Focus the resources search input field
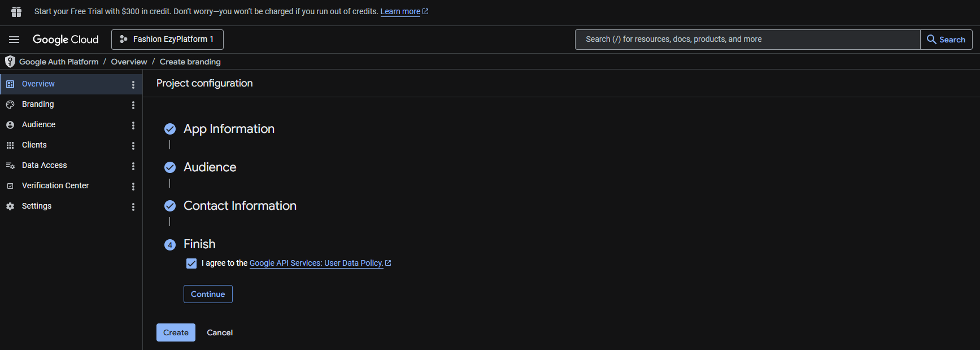This screenshot has width=980, height=350. 747,40
